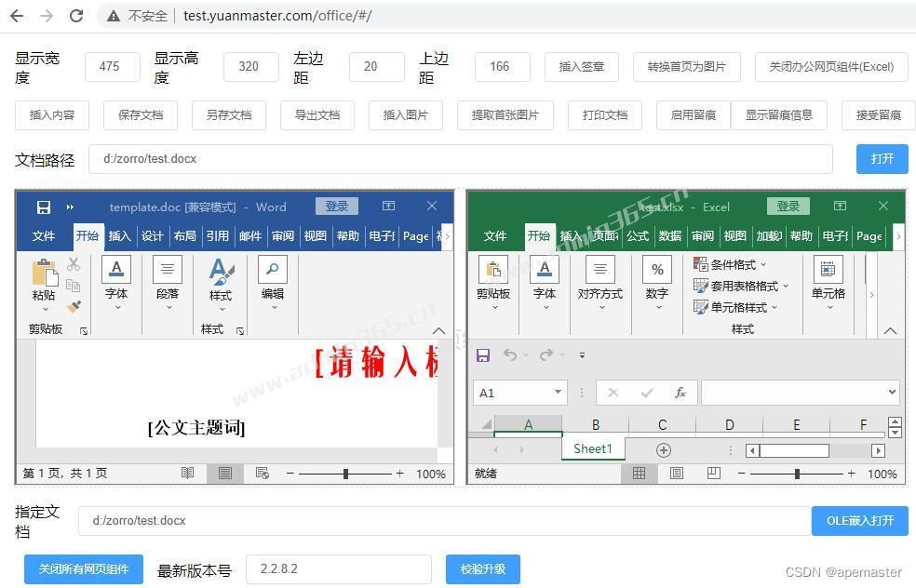This screenshot has width=916, height=588.
Task: Open the Excel Alignment (对齐方式) icon
Action: (599, 270)
